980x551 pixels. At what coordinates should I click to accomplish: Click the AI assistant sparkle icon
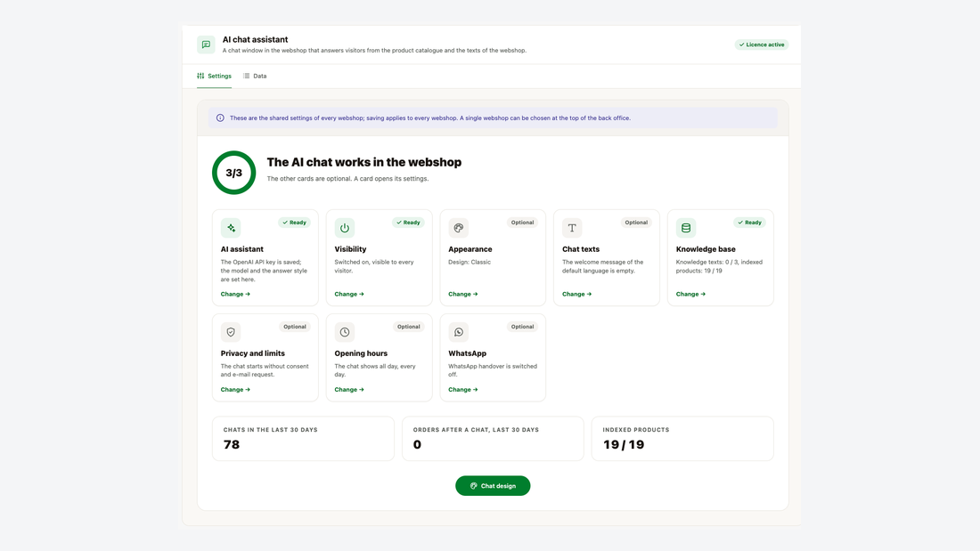pyautogui.click(x=231, y=228)
